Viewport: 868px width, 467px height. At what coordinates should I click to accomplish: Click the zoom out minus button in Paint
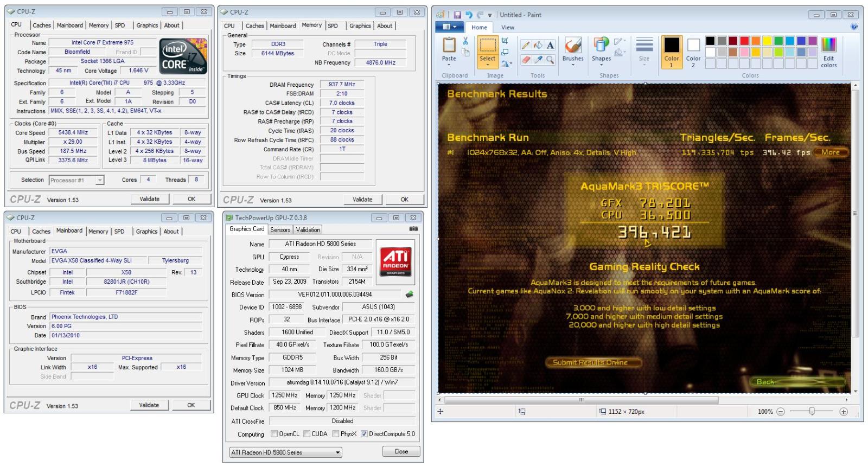pyautogui.click(x=781, y=412)
